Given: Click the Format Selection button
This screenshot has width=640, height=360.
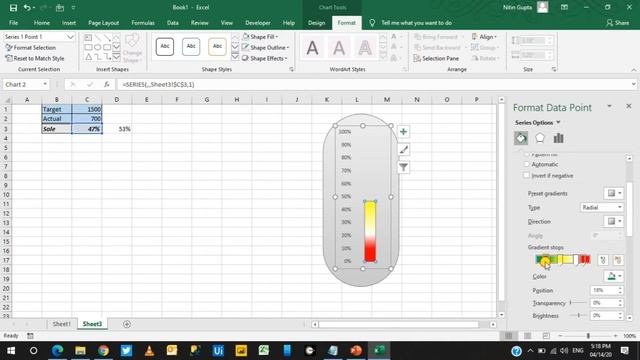Looking at the screenshot, I should pyautogui.click(x=31, y=47).
